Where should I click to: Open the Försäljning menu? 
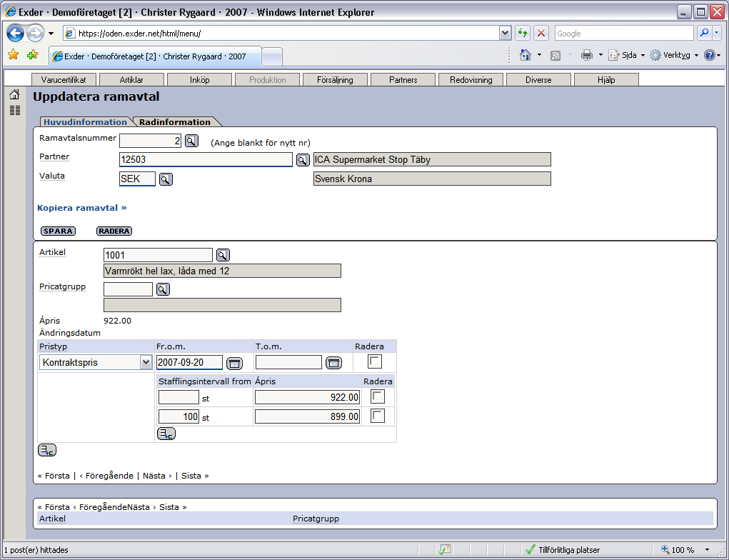coord(335,80)
